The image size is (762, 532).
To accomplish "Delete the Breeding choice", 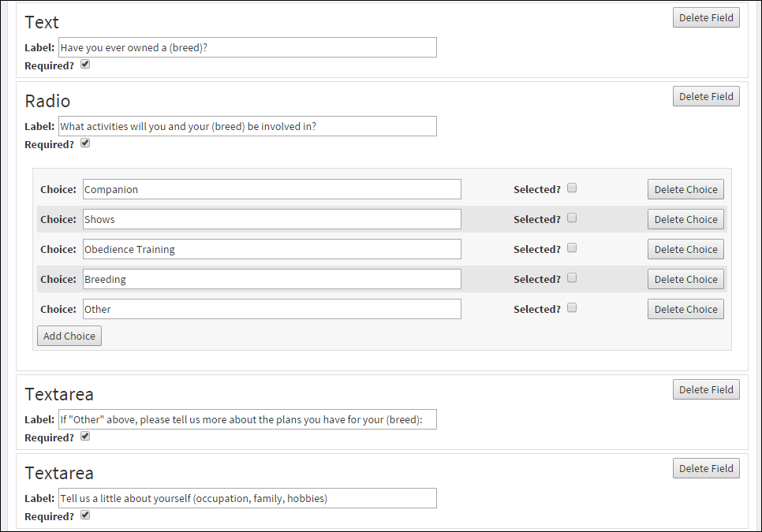I will (685, 279).
